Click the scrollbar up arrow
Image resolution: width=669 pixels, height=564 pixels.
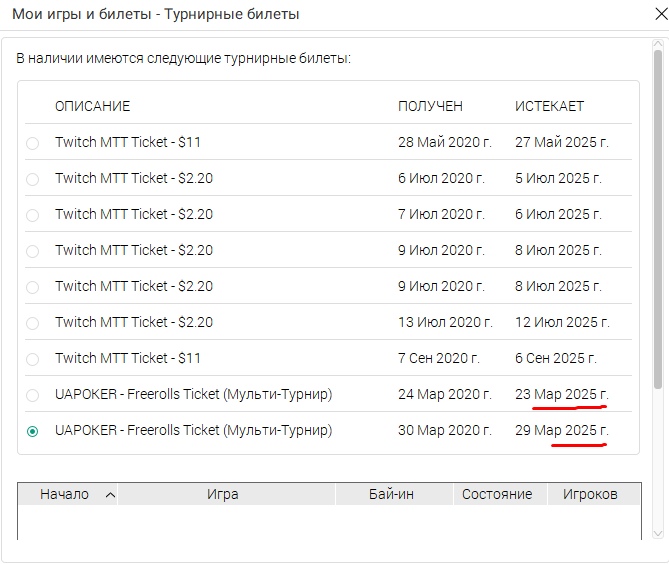coord(658,44)
